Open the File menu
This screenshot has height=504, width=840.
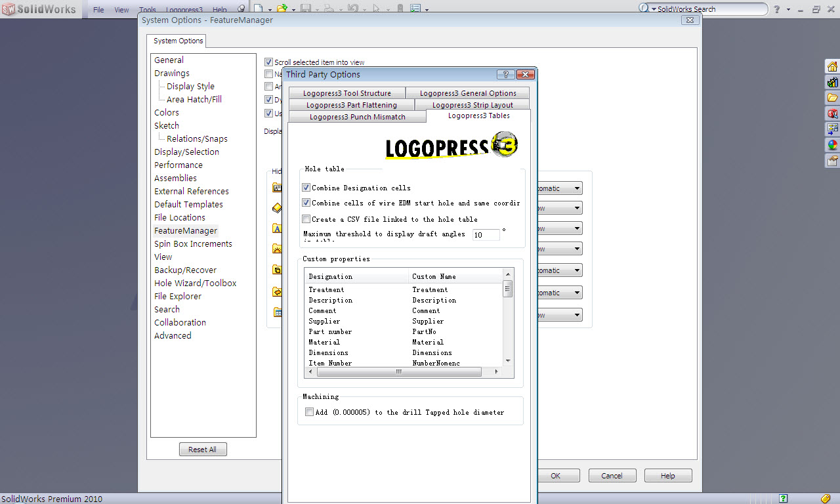tap(98, 10)
